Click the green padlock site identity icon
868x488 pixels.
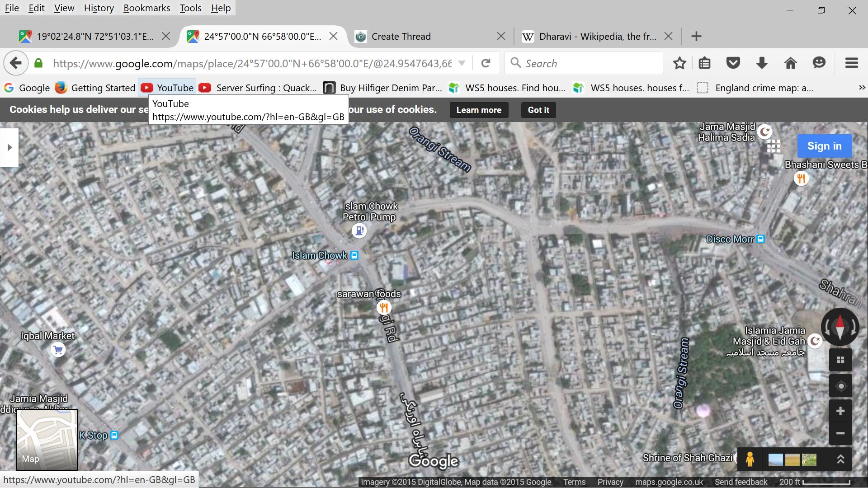point(38,63)
